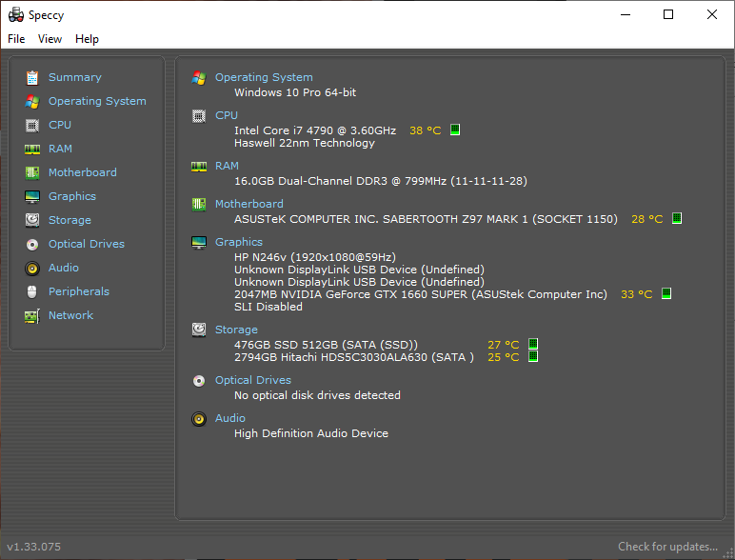Viewport: 735px width, 560px height.
Task: Click the Audio heading link in summary
Action: [x=230, y=418]
